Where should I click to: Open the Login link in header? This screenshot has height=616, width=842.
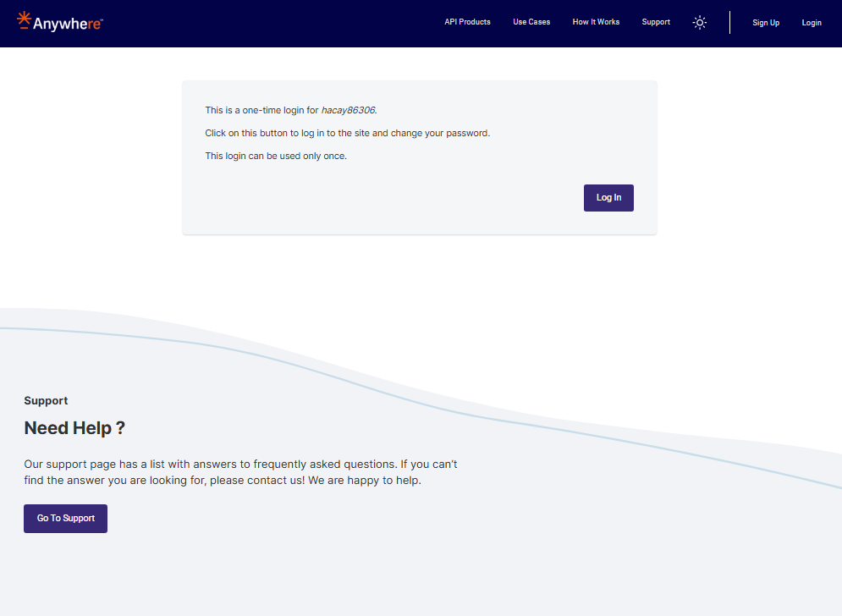[x=812, y=23]
